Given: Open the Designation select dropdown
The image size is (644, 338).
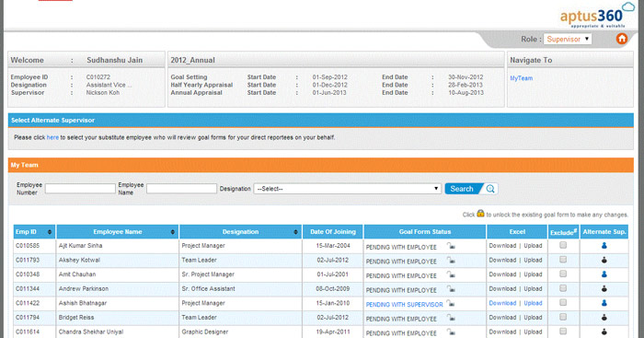Looking at the screenshot, I should pyautogui.click(x=347, y=189).
